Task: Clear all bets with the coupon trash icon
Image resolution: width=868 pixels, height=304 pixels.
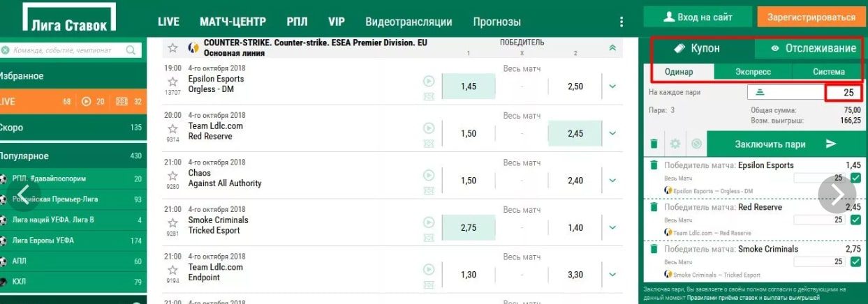Action: pos(654,144)
